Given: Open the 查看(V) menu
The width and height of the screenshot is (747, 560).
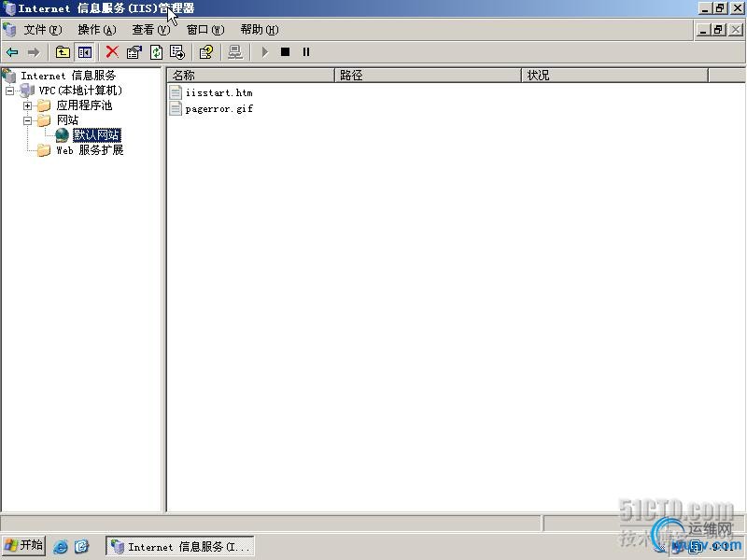Looking at the screenshot, I should 151,30.
